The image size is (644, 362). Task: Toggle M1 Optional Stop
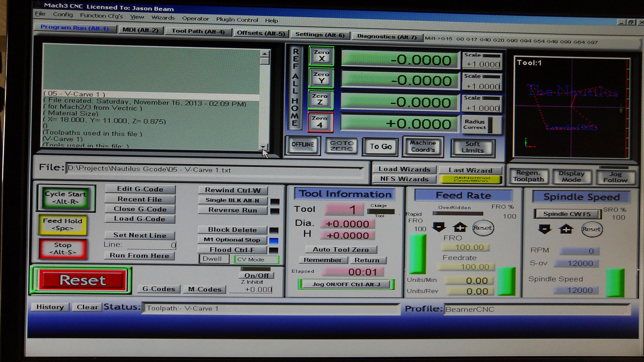(x=232, y=240)
